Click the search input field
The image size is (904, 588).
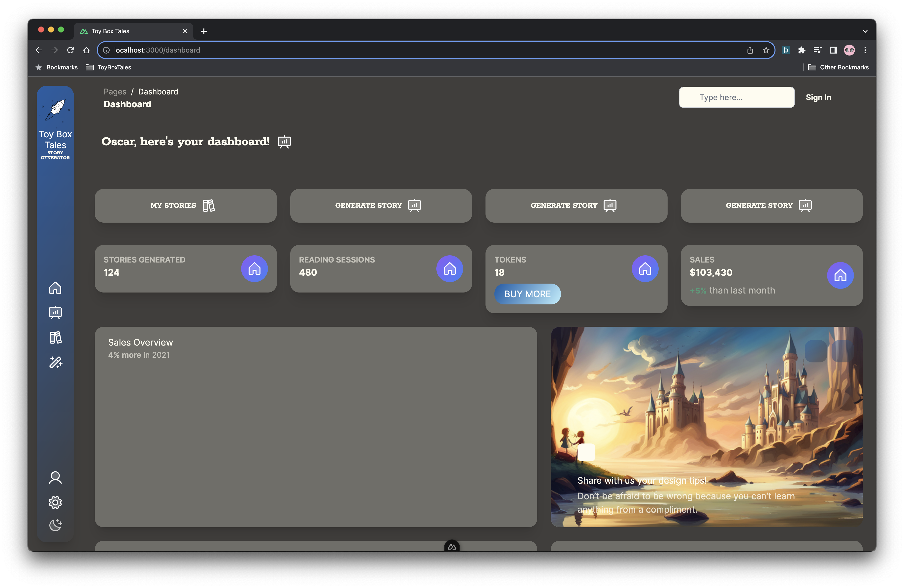pyautogui.click(x=737, y=97)
